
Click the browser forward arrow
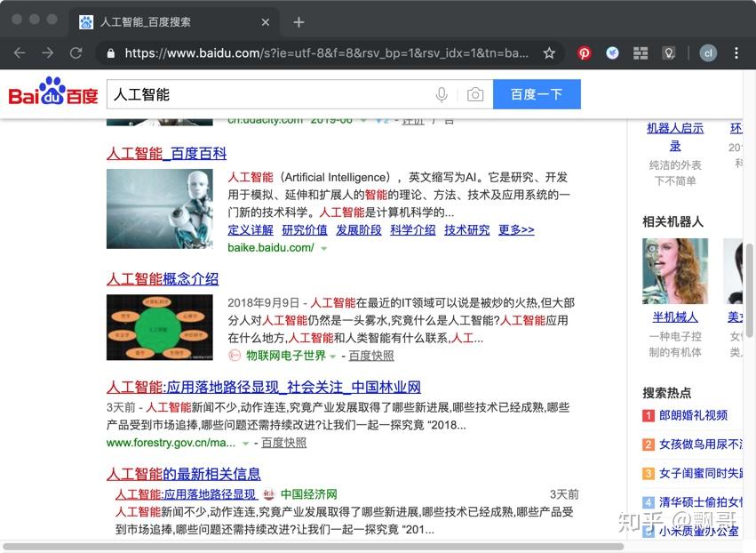point(47,53)
